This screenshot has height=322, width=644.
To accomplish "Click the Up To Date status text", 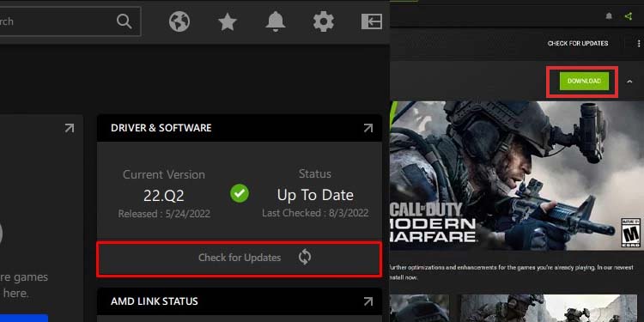I will click(315, 195).
